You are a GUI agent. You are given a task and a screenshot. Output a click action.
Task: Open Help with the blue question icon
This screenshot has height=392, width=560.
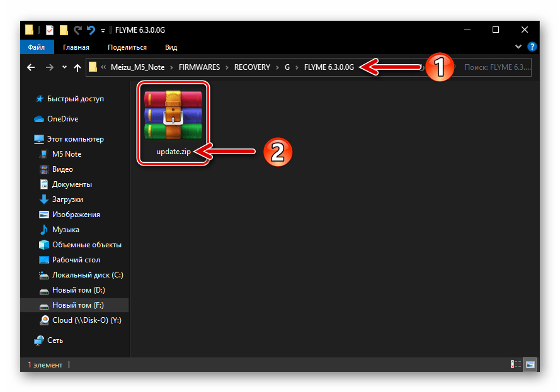click(x=532, y=47)
